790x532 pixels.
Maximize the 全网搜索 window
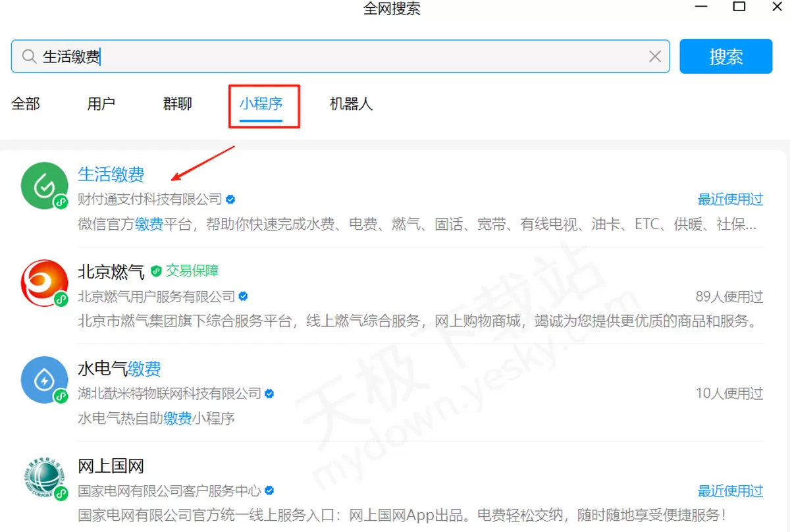click(x=740, y=6)
